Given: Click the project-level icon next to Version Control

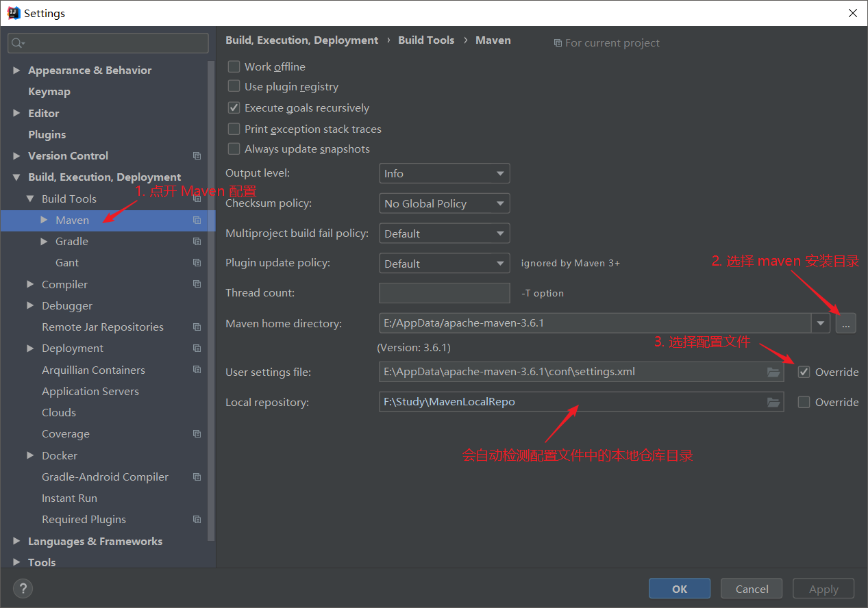Looking at the screenshot, I should coord(197,156).
